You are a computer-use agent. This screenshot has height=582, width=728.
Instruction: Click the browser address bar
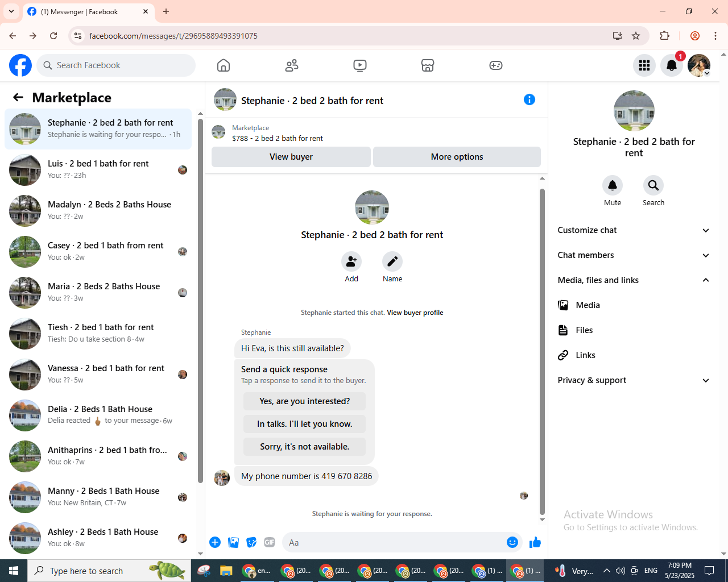point(347,36)
